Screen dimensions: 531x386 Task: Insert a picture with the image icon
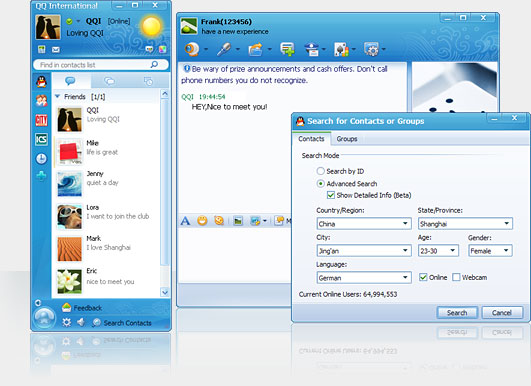pyautogui.click(x=238, y=221)
